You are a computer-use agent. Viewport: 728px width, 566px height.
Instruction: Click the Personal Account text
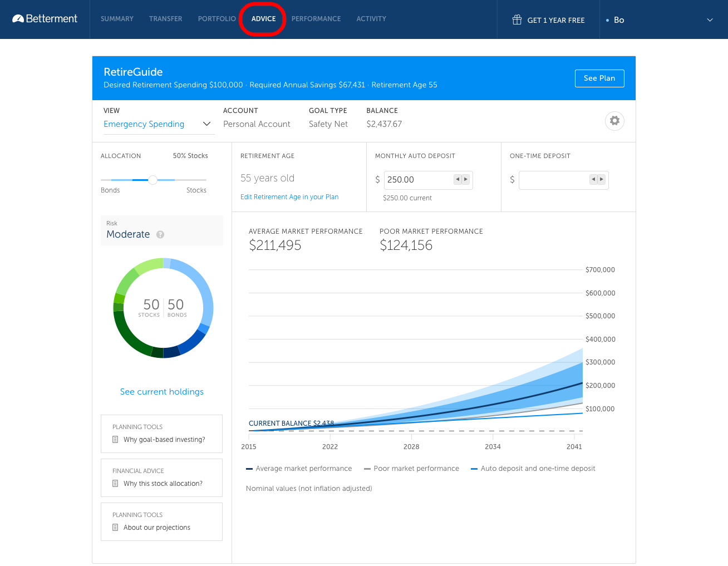[x=257, y=124]
